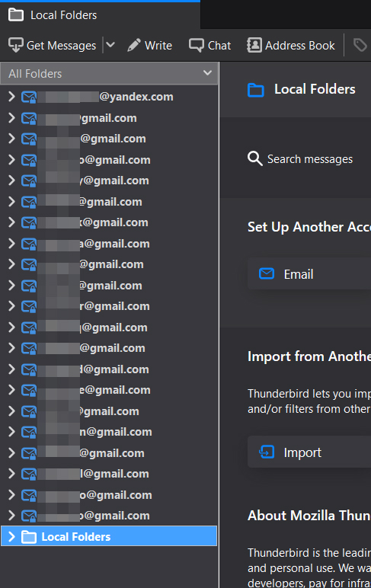Select the account ending r@gmail.com
Screen dimensions: 371x588
tap(109, 306)
